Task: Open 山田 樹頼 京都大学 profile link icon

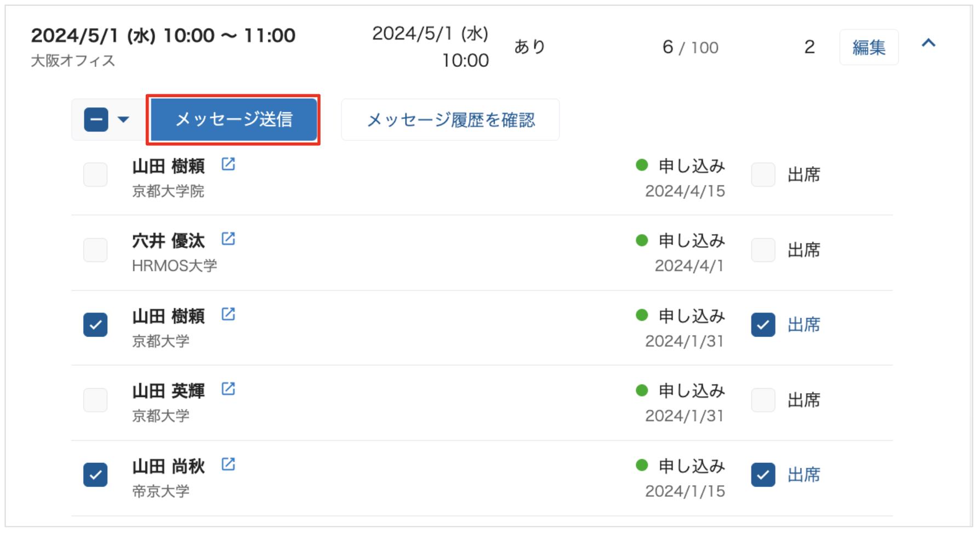Action: (x=228, y=314)
